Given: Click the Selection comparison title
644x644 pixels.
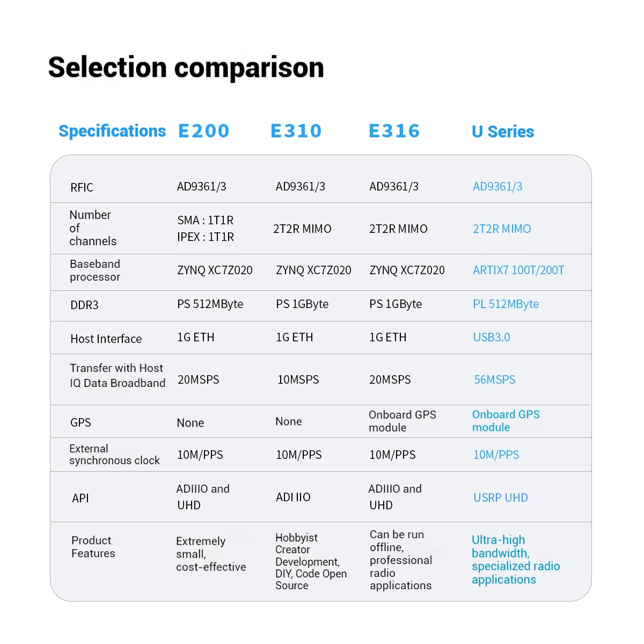Looking at the screenshot, I should (x=186, y=68).
